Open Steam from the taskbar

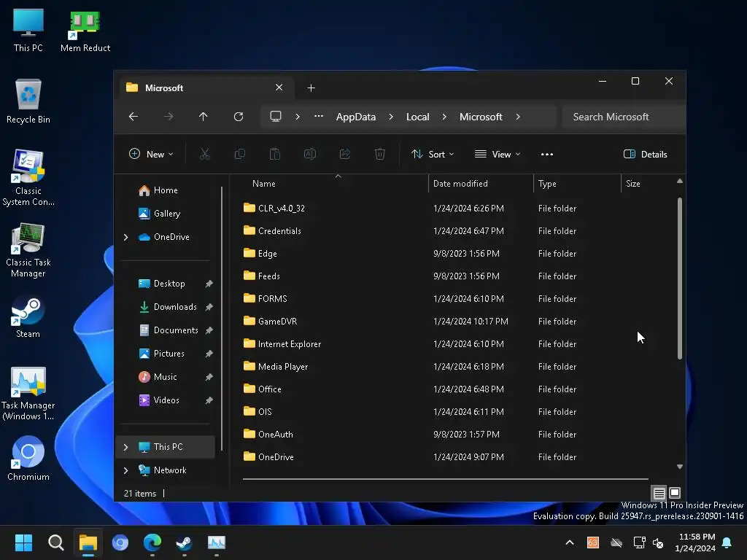pos(185,542)
